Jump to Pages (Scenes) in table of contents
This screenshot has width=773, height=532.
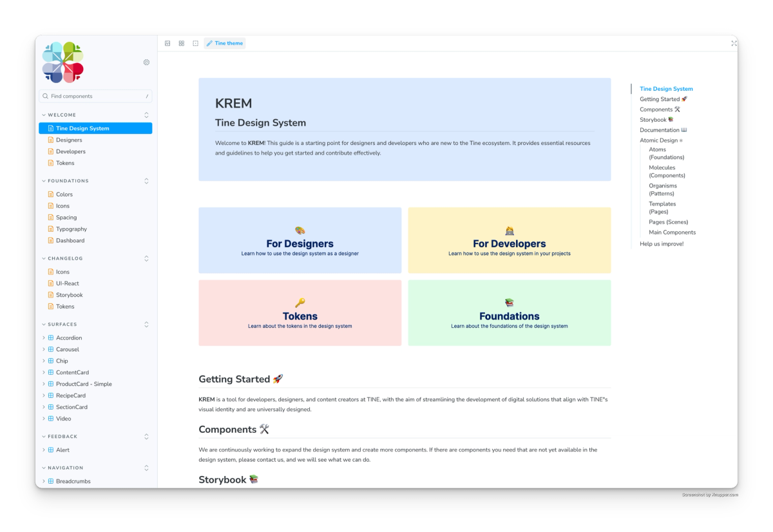tap(669, 222)
